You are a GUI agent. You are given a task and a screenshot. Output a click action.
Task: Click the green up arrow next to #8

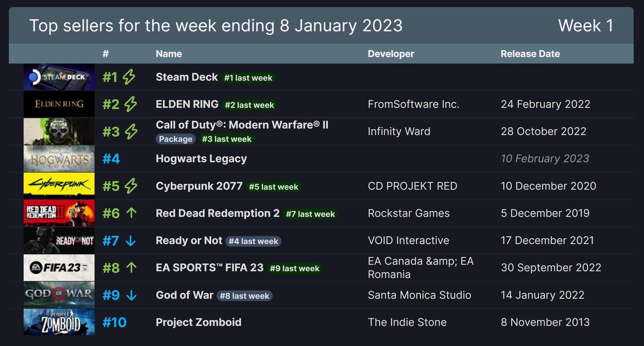[131, 268]
